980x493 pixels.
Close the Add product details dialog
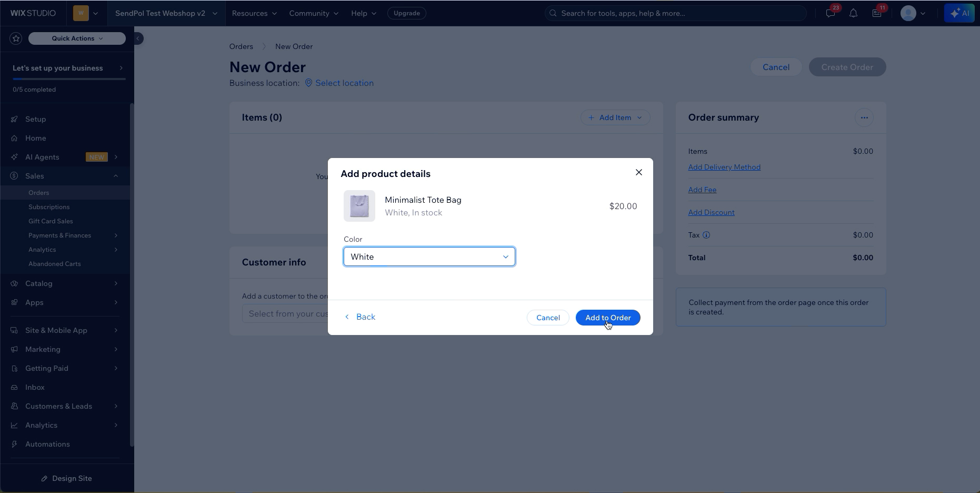tap(638, 173)
